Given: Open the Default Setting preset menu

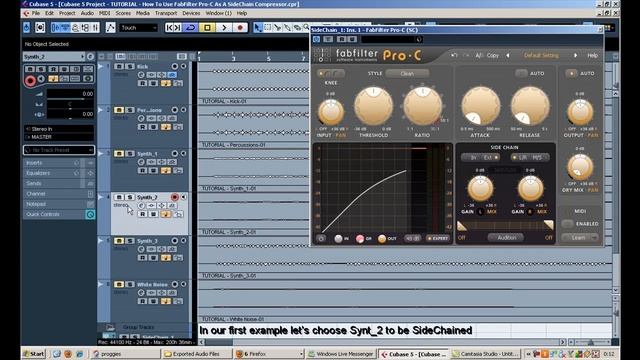Looking at the screenshot, I should (541, 55).
